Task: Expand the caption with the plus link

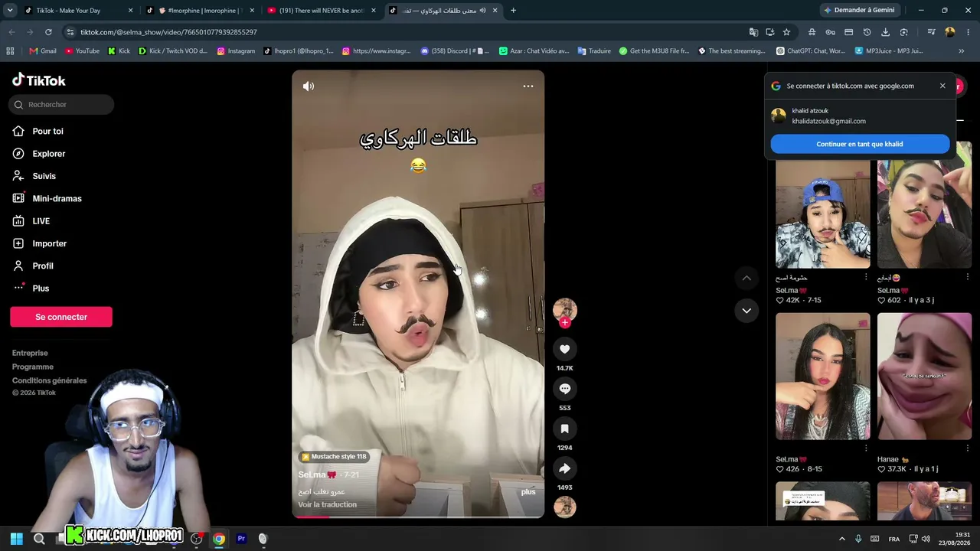Action: [x=528, y=492]
